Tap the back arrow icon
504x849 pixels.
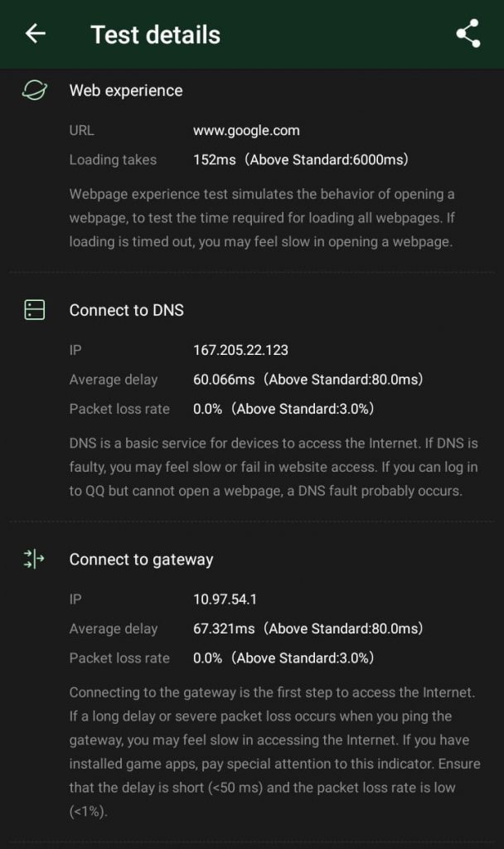coord(35,34)
